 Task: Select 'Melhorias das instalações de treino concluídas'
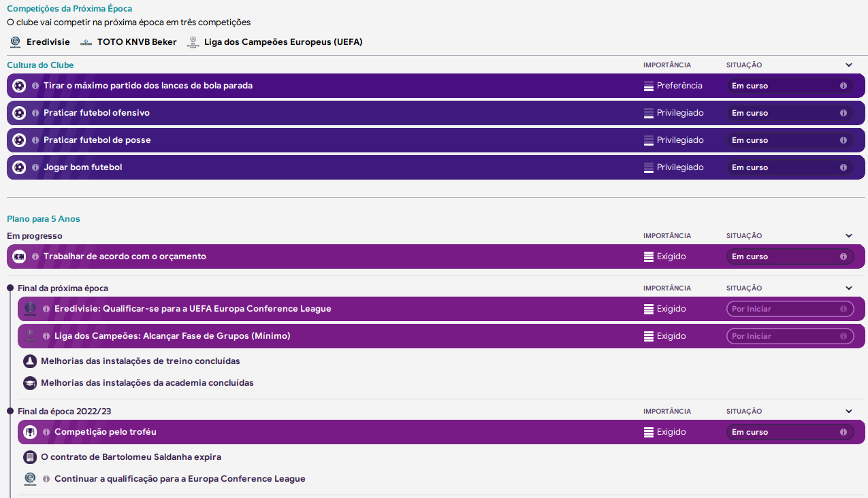click(x=140, y=361)
